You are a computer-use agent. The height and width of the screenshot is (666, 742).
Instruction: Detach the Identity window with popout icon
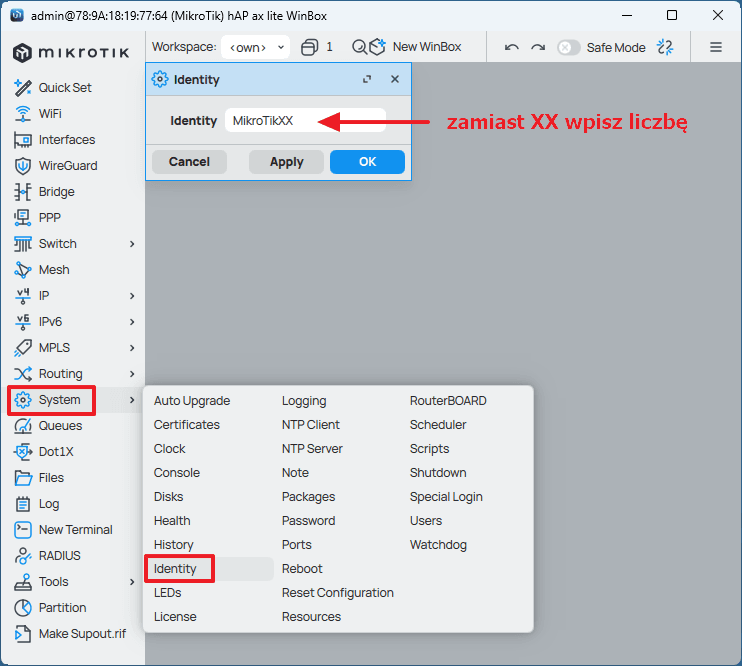click(367, 79)
